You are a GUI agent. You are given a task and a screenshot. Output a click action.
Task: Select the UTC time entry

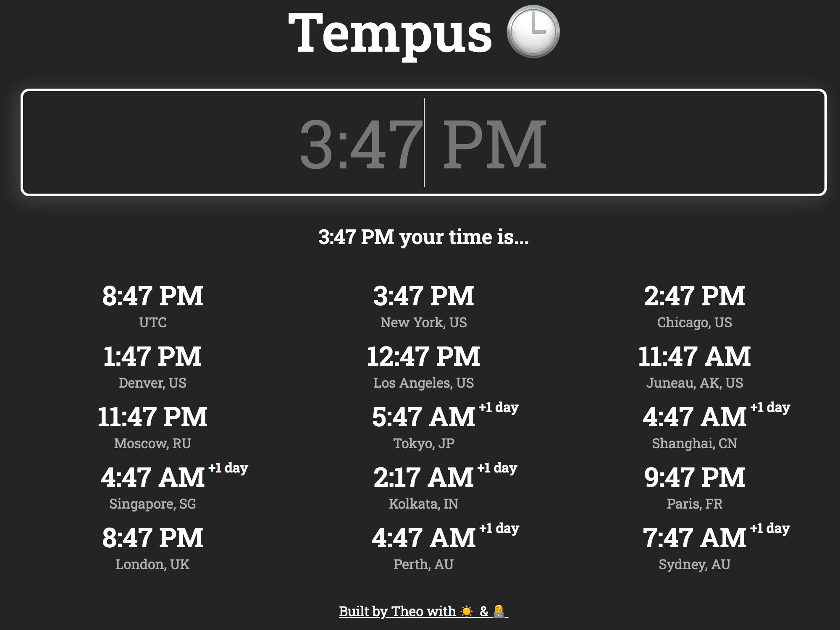pos(152,296)
